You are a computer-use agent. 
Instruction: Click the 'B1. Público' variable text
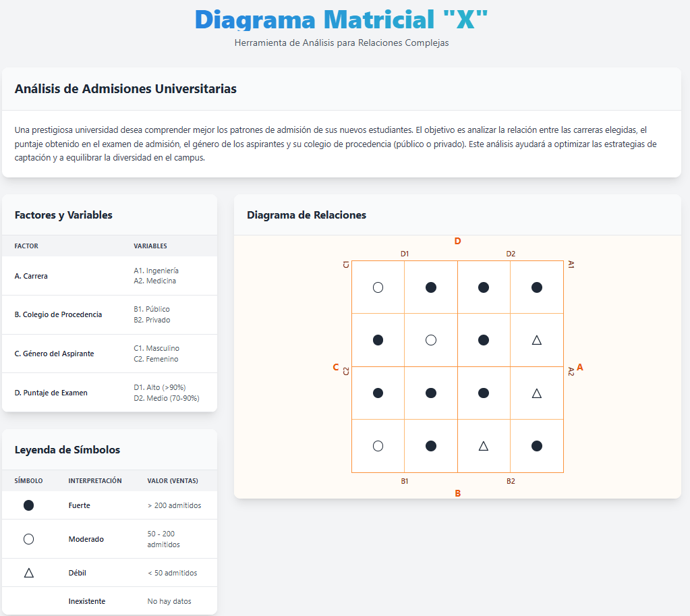(x=152, y=309)
